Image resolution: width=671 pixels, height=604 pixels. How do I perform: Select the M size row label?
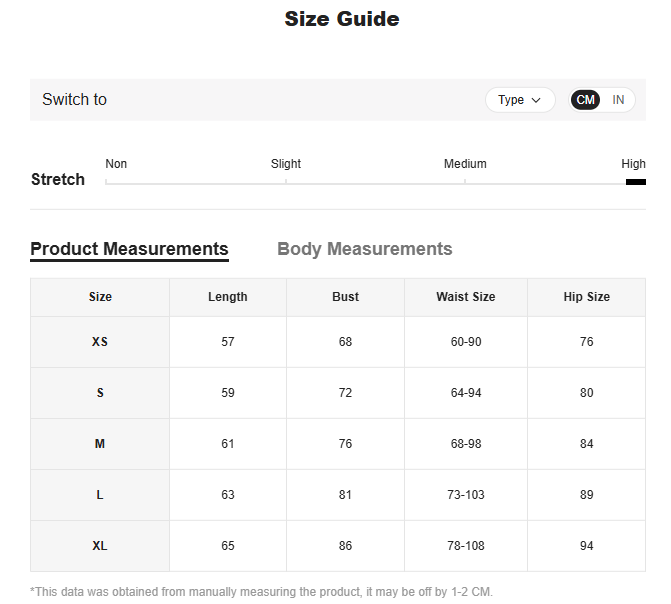[x=100, y=444]
